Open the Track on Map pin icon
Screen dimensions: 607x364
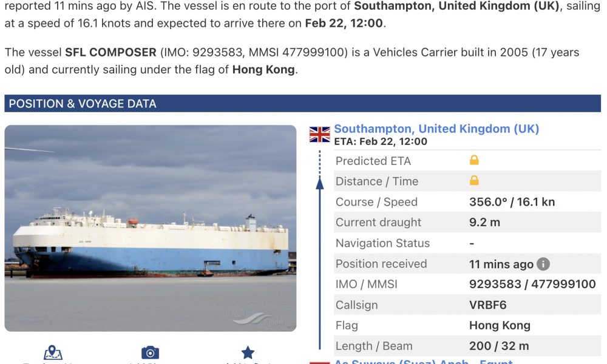pos(53,352)
